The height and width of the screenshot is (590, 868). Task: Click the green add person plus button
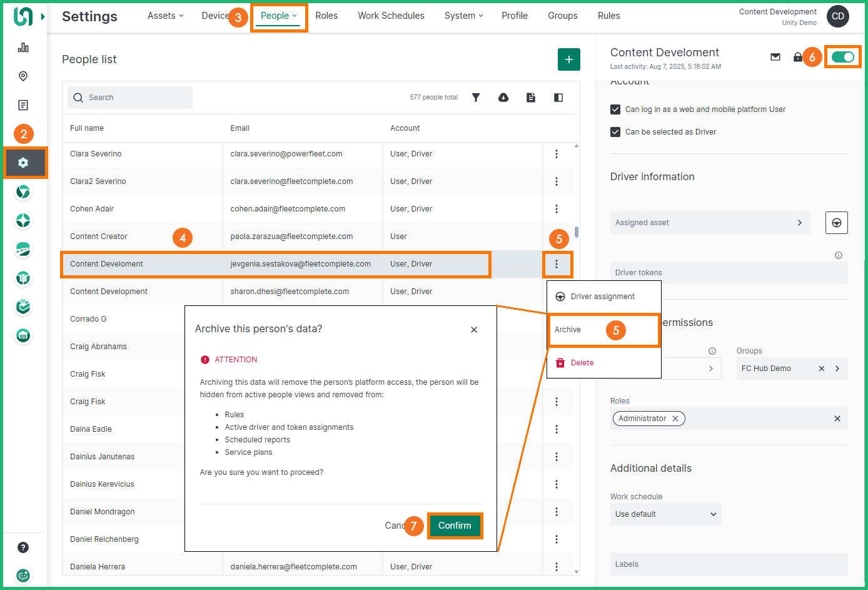click(568, 59)
